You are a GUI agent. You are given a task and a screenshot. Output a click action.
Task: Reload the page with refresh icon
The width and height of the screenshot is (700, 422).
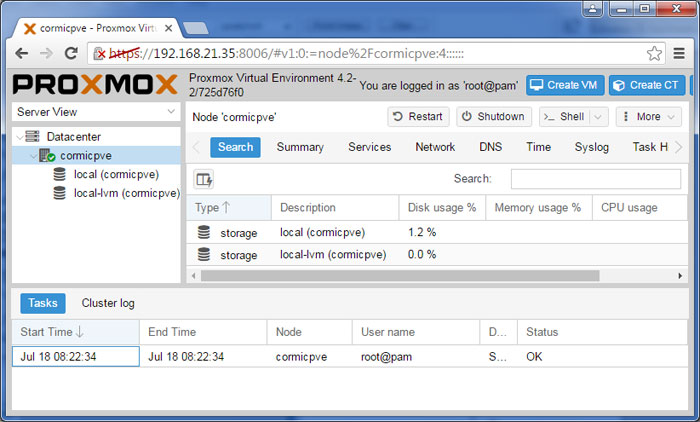(x=71, y=54)
